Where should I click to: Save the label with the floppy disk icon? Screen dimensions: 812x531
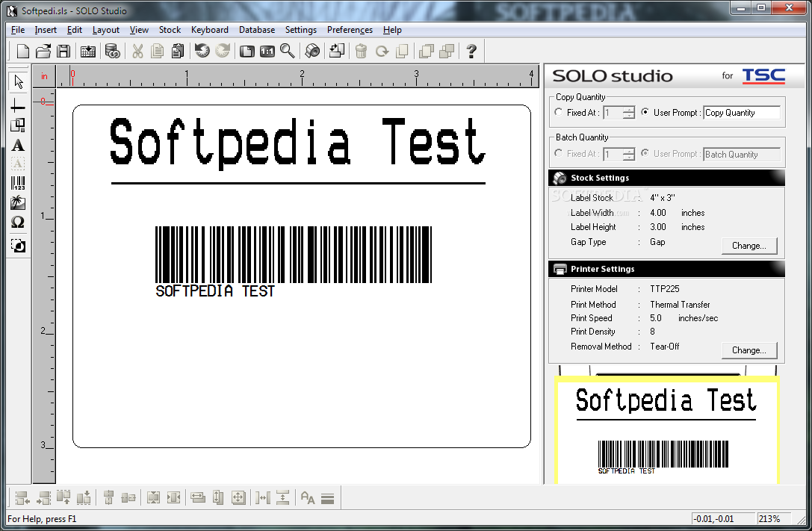click(x=63, y=51)
